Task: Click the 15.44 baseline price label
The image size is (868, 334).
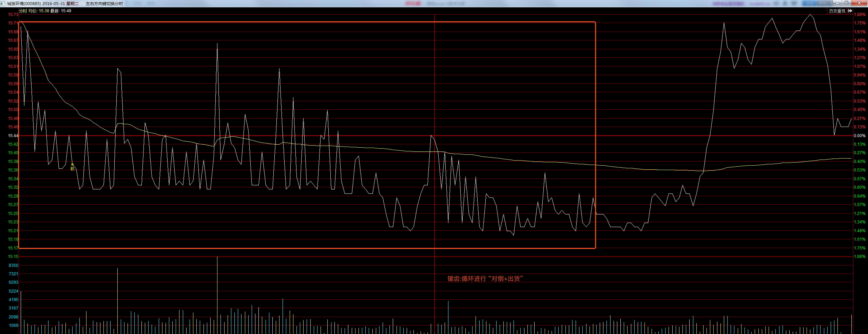Action: point(13,135)
